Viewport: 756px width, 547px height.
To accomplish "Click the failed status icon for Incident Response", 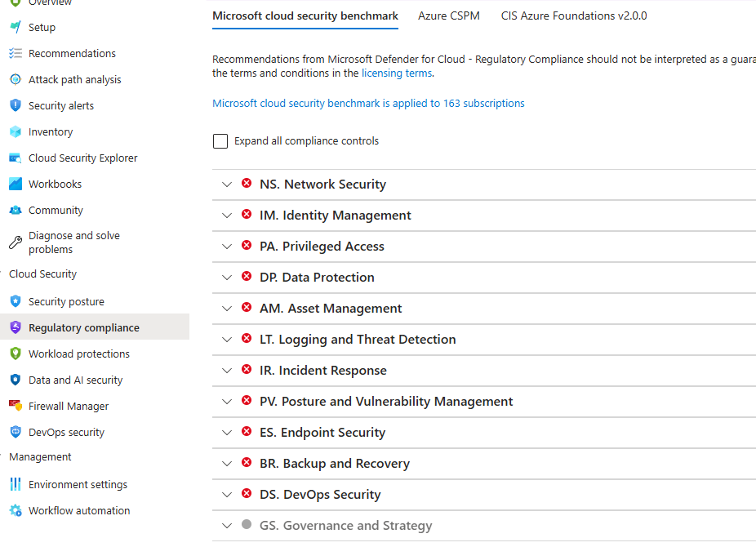I will (247, 370).
